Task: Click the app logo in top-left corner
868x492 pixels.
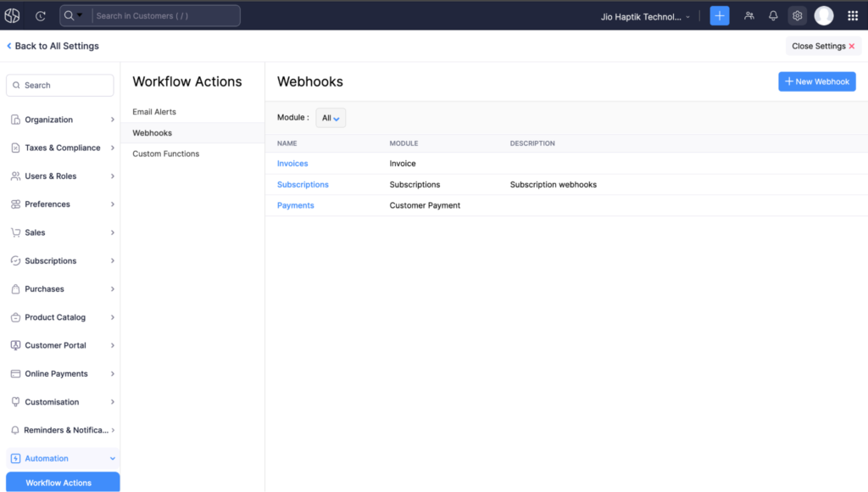Action: pos(13,15)
